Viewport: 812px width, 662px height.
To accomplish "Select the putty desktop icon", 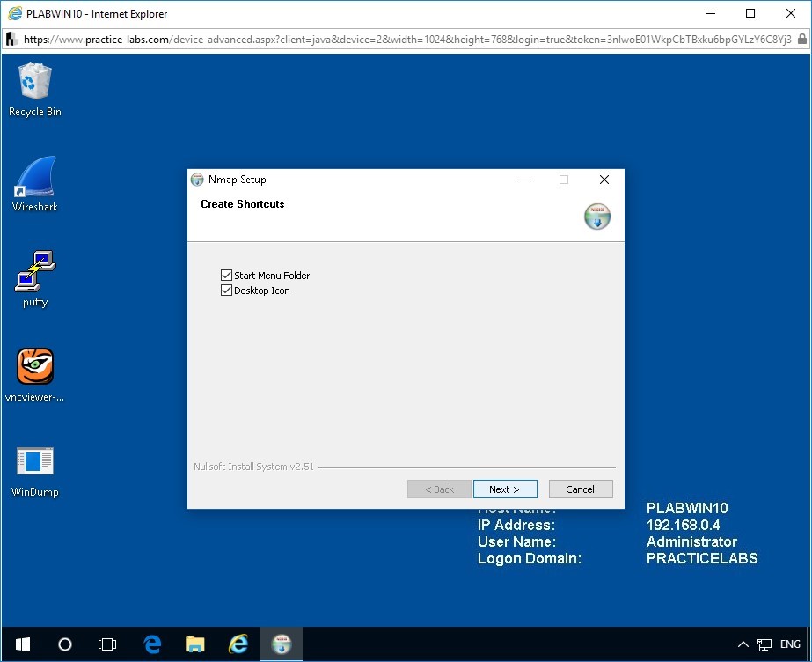I will click(34, 279).
